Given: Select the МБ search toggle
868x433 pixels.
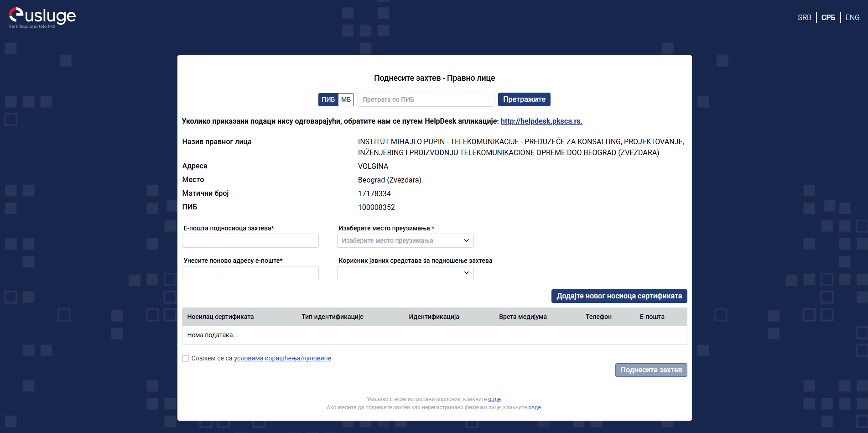Looking at the screenshot, I should pyautogui.click(x=346, y=99).
